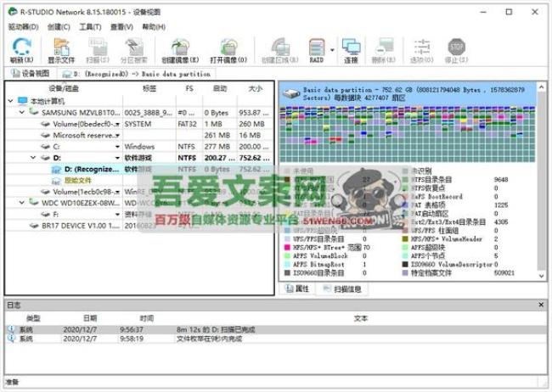The height and width of the screenshot is (392, 552).
Task: Switch to the 设备视图 tab
Action: pyautogui.click(x=31, y=73)
